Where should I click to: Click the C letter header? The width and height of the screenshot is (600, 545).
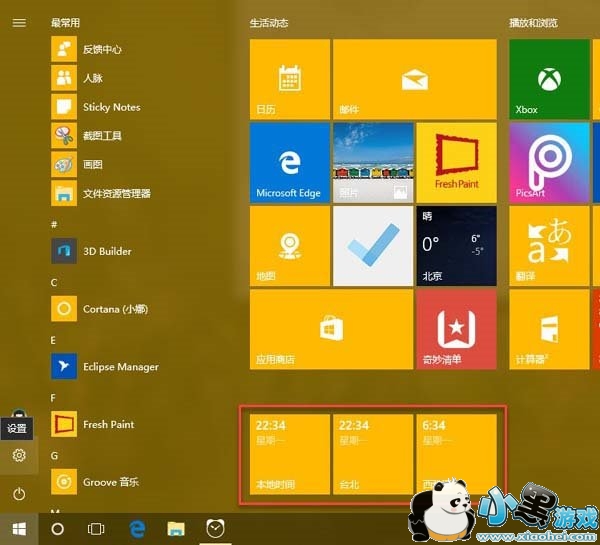pyautogui.click(x=54, y=282)
